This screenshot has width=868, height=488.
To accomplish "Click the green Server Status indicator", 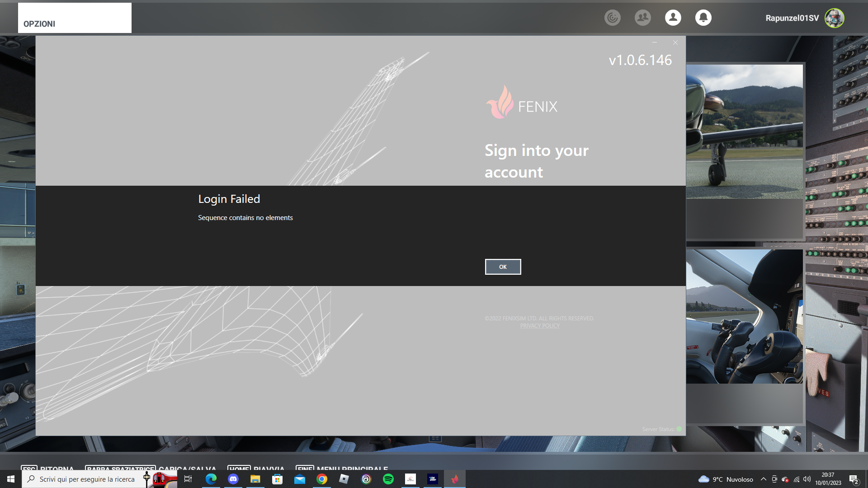I will 679,429.
